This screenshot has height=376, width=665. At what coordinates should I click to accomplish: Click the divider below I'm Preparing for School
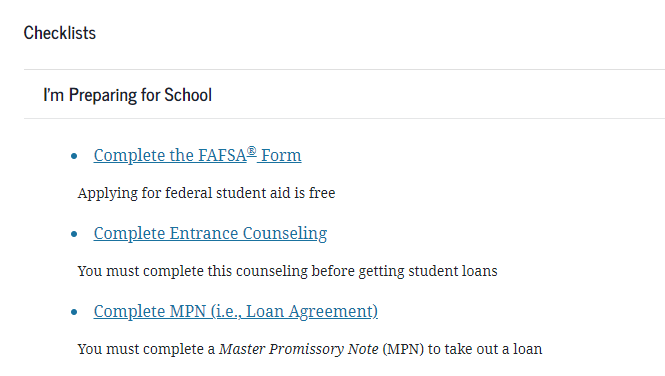344,119
